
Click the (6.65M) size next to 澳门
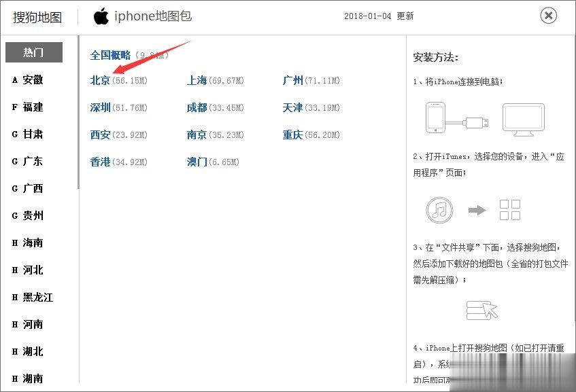(x=224, y=162)
